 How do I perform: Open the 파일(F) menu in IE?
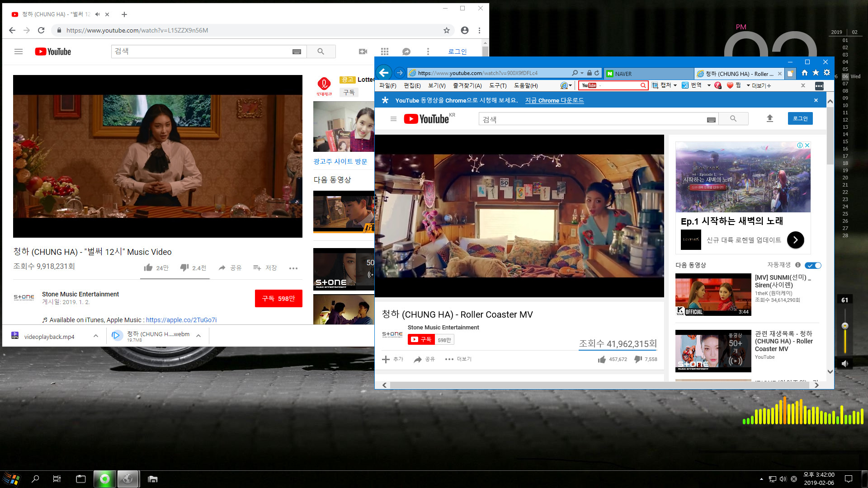387,85
